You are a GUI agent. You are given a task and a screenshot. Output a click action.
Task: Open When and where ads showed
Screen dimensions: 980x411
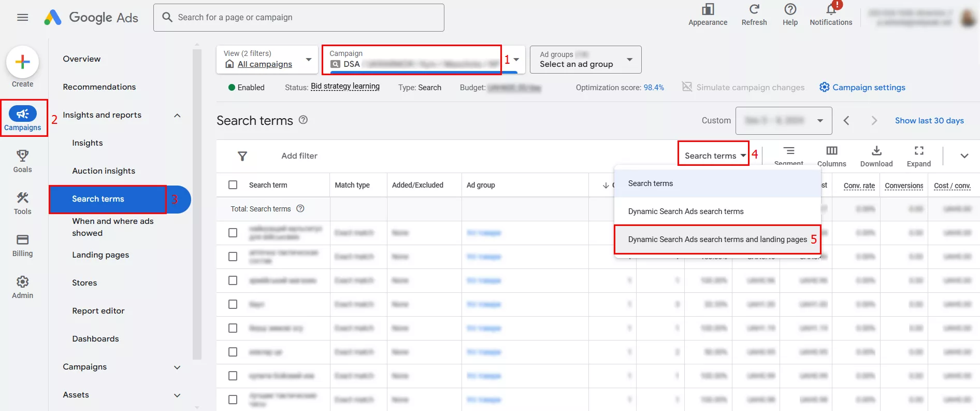tap(113, 227)
